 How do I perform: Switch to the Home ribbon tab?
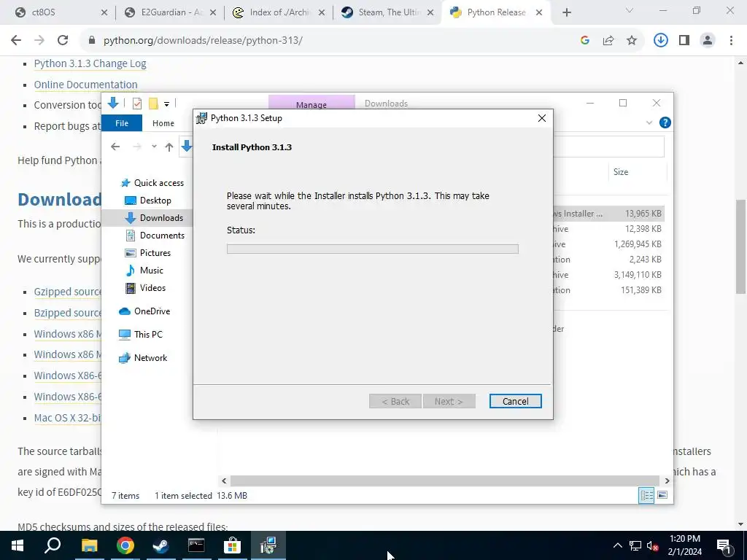163,123
